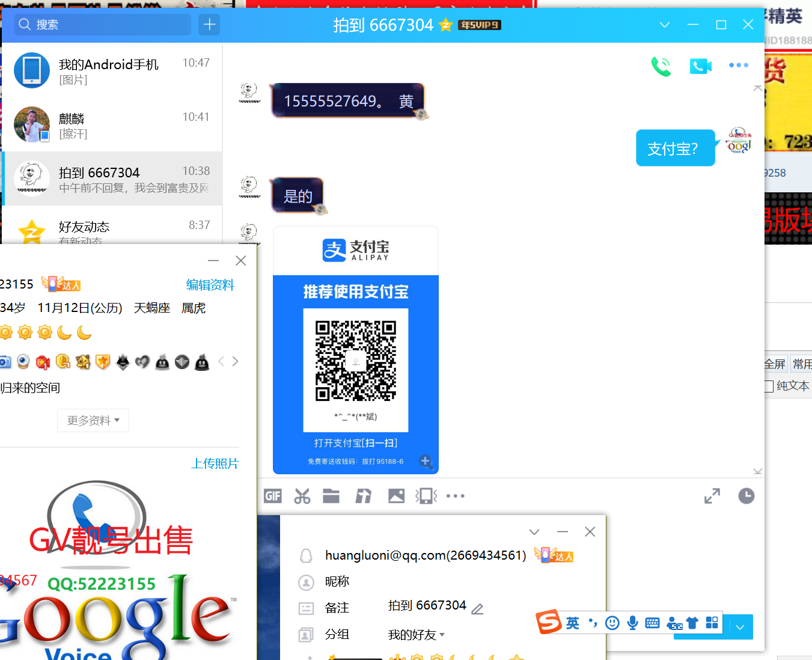The image size is (812, 660).
Task: Click the 15555527649 message bubble
Action: tap(348, 101)
